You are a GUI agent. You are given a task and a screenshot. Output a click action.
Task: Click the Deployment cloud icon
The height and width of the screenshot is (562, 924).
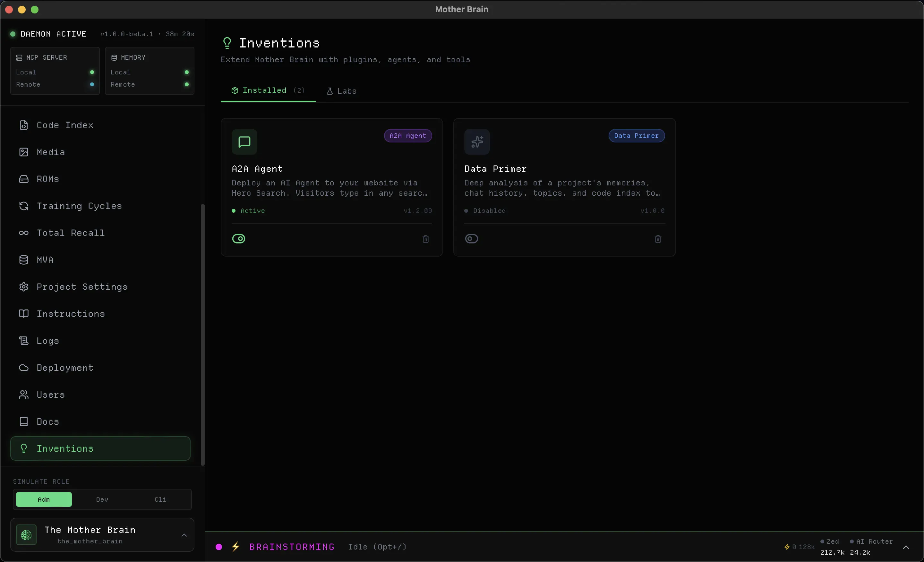(24, 368)
